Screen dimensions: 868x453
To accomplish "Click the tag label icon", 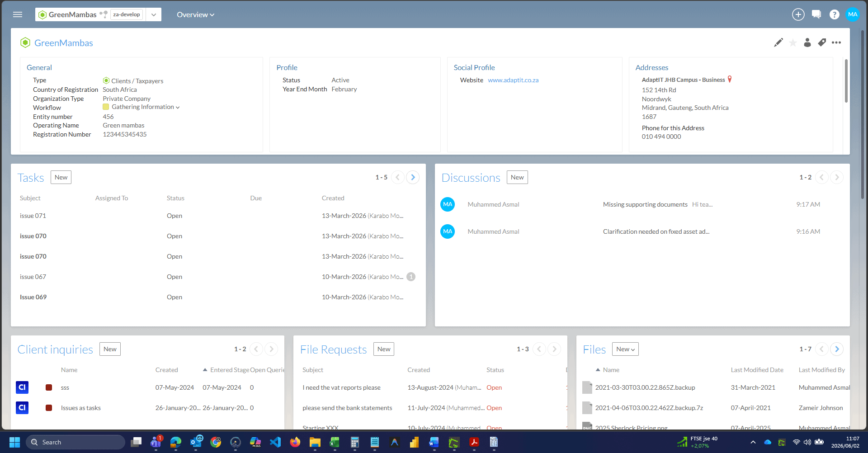I will tap(822, 42).
